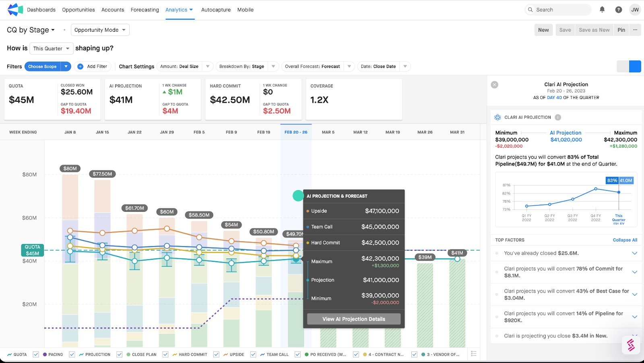Screen dimensions: 644x363
Task: Click the HARD COMMIT legend line icon
Action: point(175,355)
